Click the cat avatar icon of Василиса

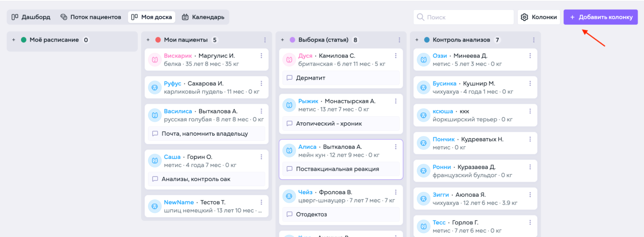[155, 115]
